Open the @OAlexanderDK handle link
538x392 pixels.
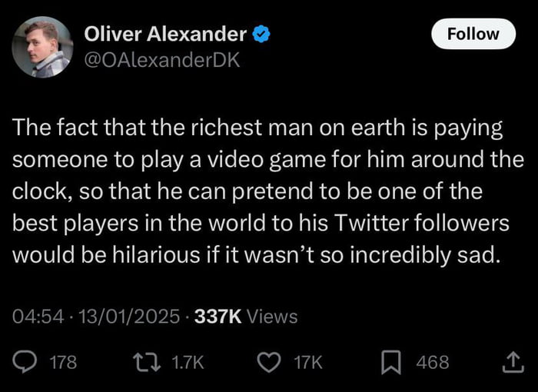[161, 59]
